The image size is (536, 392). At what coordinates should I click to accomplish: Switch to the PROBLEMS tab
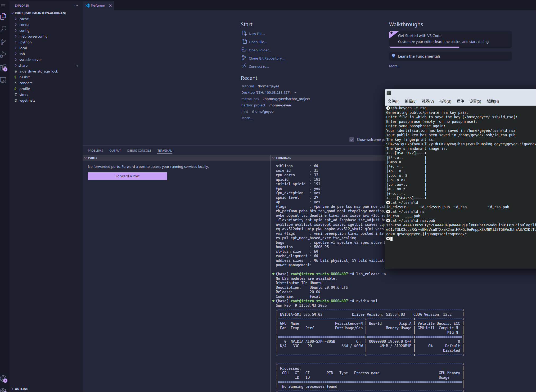(95, 151)
